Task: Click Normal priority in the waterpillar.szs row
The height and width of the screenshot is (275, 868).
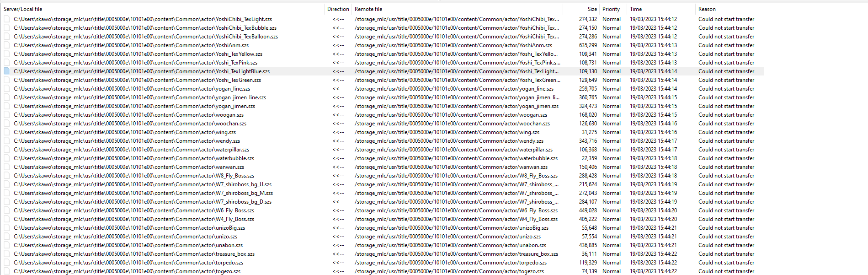Action: 611,150
